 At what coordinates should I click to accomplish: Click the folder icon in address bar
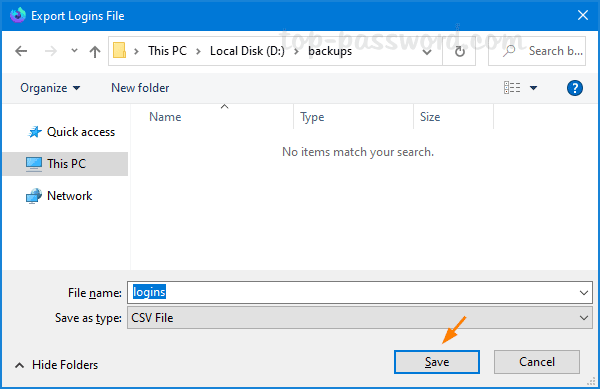(119, 50)
